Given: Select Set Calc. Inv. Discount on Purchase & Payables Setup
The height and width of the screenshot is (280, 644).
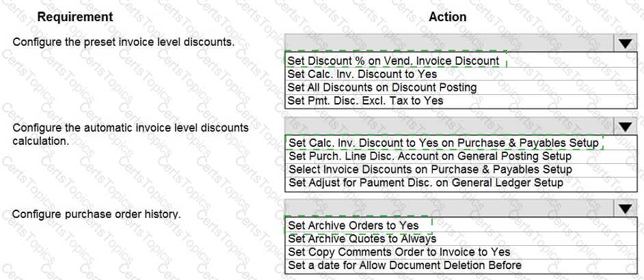Looking at the screenshot, I should pos(444,143).
